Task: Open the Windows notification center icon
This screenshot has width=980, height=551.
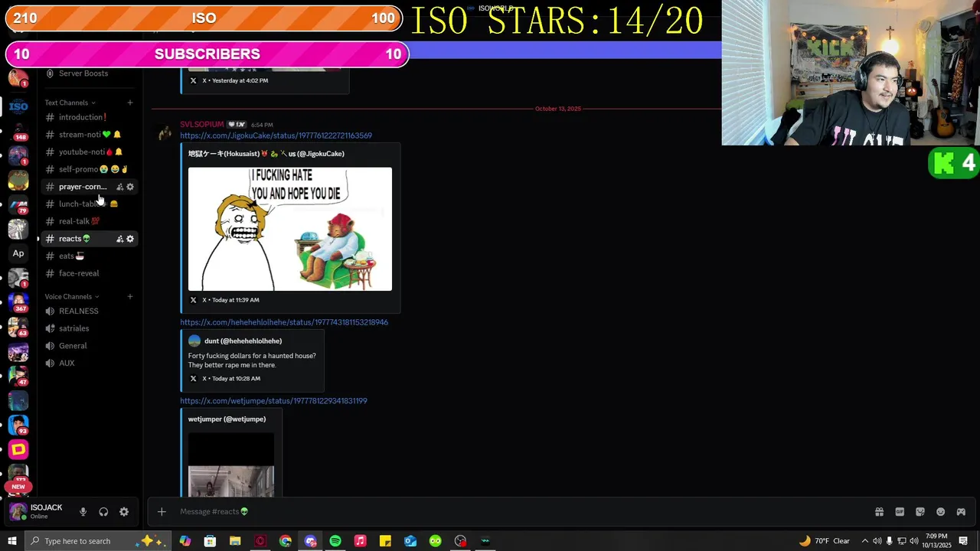Action: [x=964, y=541]
